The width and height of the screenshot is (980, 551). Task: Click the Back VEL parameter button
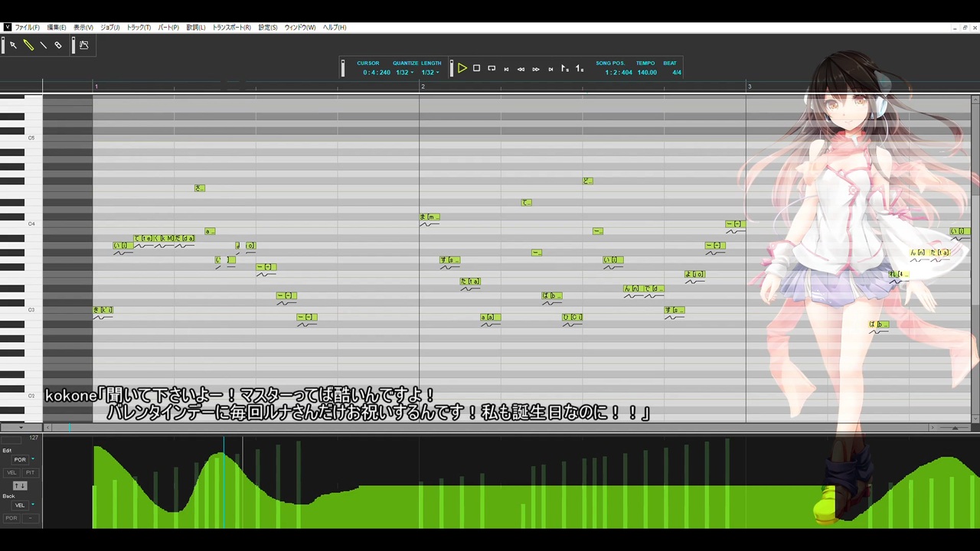tap(20, 505)
